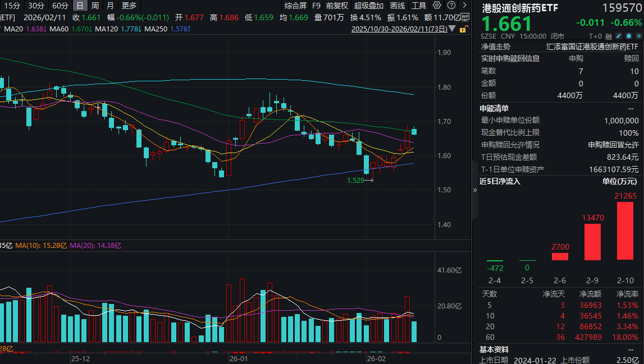Screen dimensions: 644x364
Task: Switch to the 15分 period tab
Action: [x=12, y=6]
